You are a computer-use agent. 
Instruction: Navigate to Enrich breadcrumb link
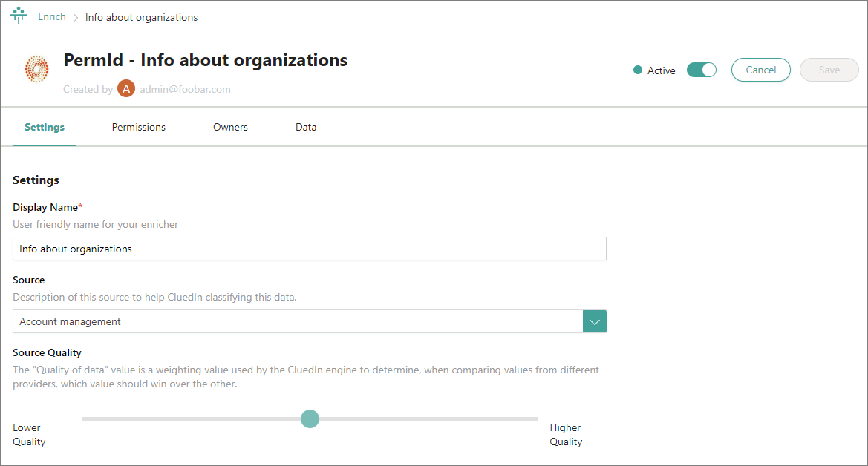click(x=52, y=16)
